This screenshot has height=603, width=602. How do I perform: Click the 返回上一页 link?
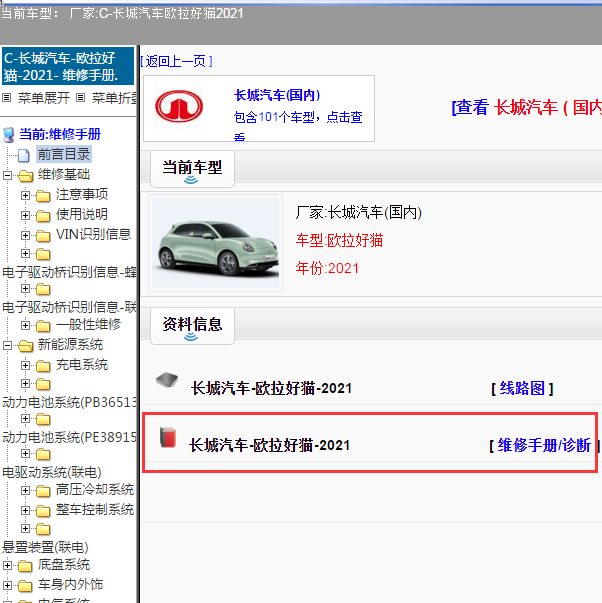(x=176, y=61)
